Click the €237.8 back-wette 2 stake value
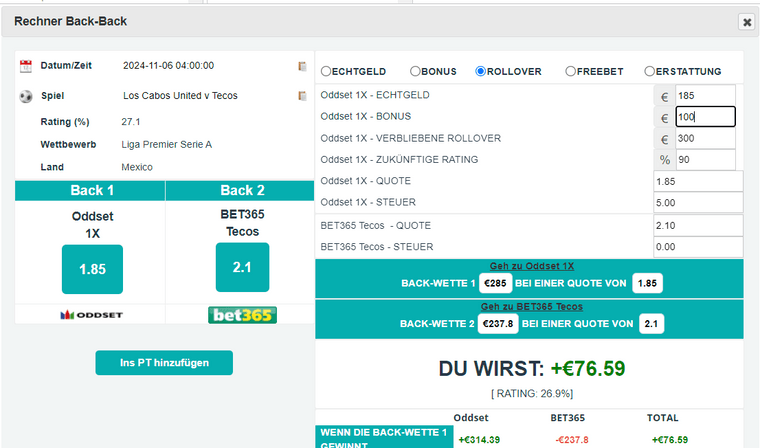This screenshot has width=760, height=448. coord(498,324)
